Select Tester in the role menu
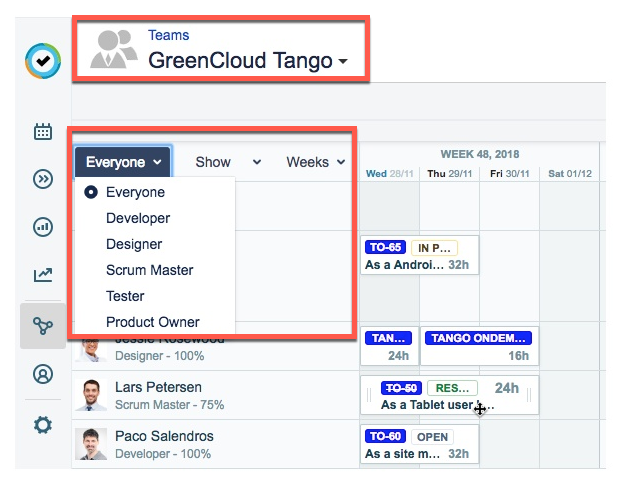The height and width of the screenshot is (483, 620). [x=125, y=296]
